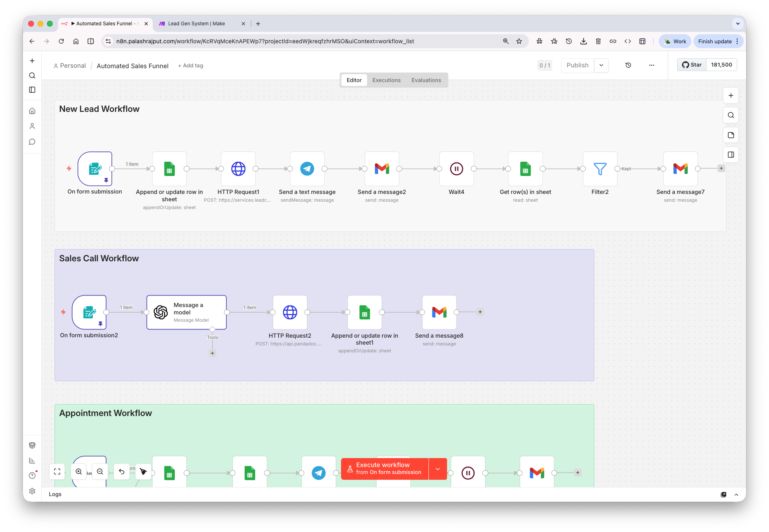The height and width of the screenshot is (532, 769).
Task: Add a new node via the plus icon
Action: click(731, 96)
